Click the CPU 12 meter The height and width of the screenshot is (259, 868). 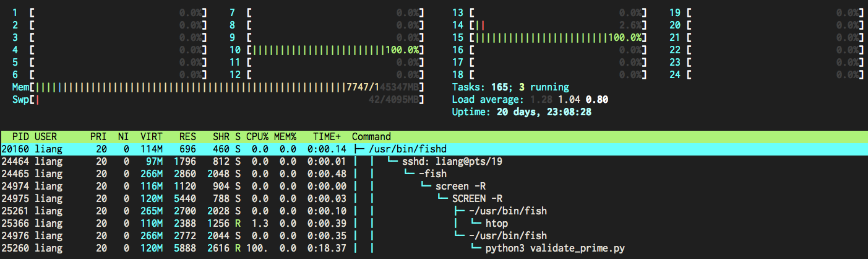327,74
